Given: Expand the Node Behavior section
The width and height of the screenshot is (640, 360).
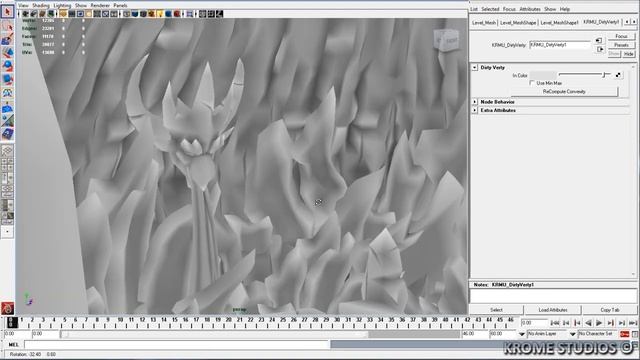Looking at the screenshot, I should 475,102.
